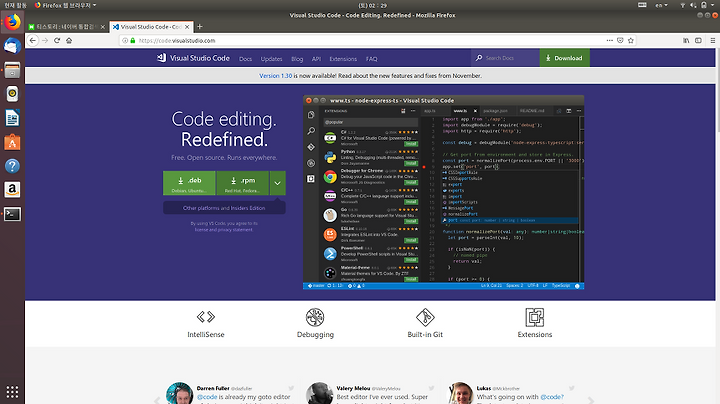Launch Rhythmbox from the dock
Screen dimensions: 720x404
click(x=12, y=94)
